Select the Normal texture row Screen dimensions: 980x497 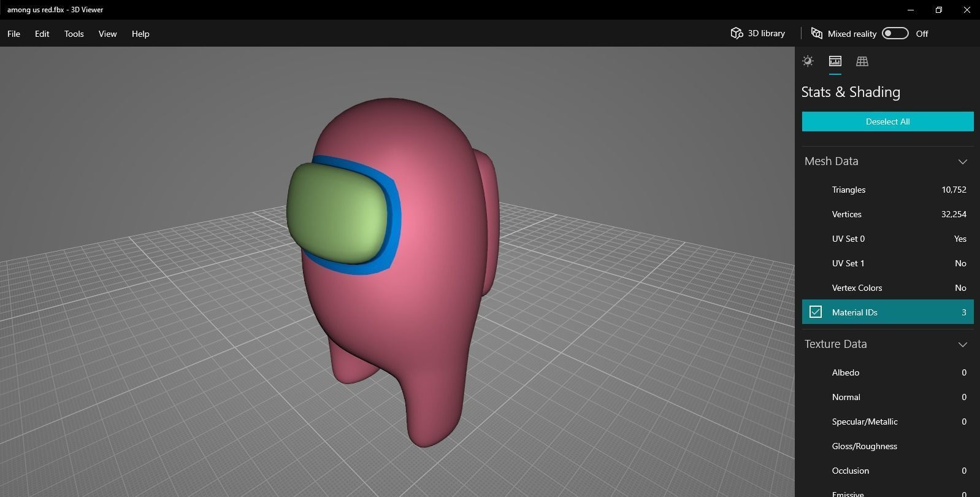(887, 397)
